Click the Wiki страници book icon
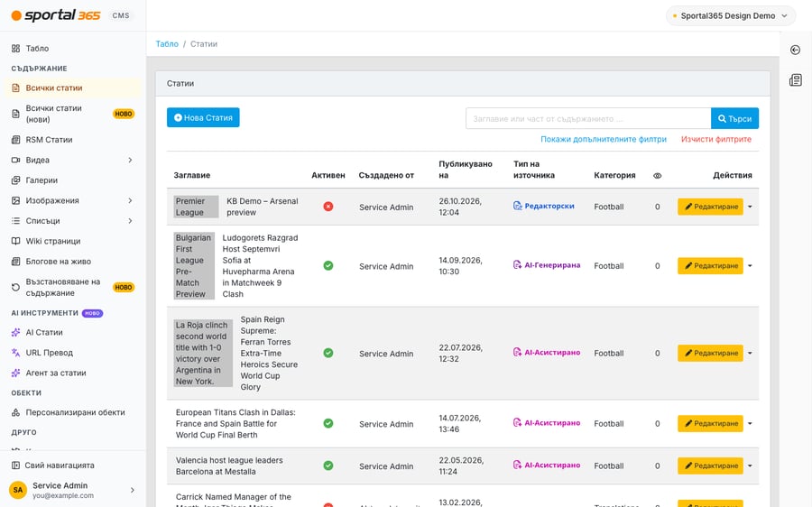 tap(15, 241)
